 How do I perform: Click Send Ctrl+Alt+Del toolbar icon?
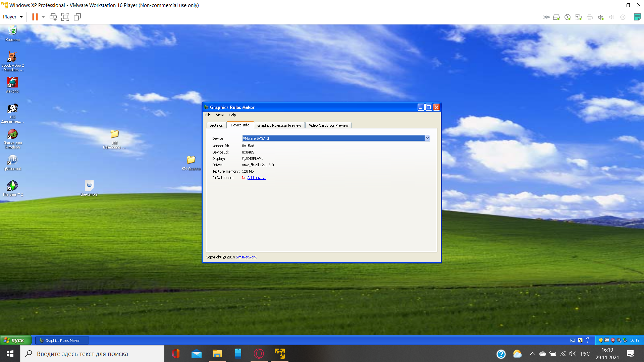point(53,17)
